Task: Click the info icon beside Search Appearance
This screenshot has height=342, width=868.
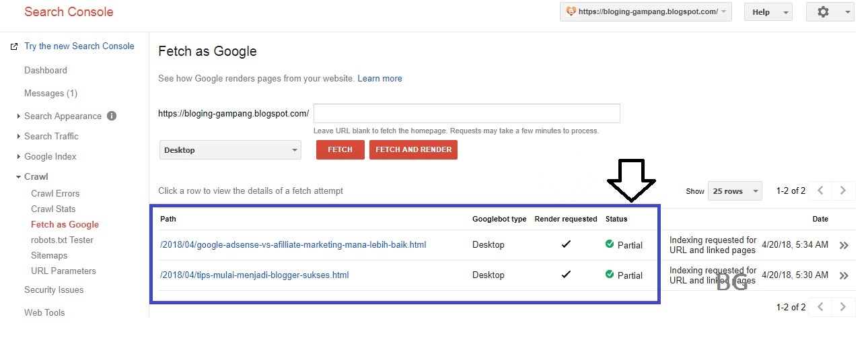Action: [112, 116]
